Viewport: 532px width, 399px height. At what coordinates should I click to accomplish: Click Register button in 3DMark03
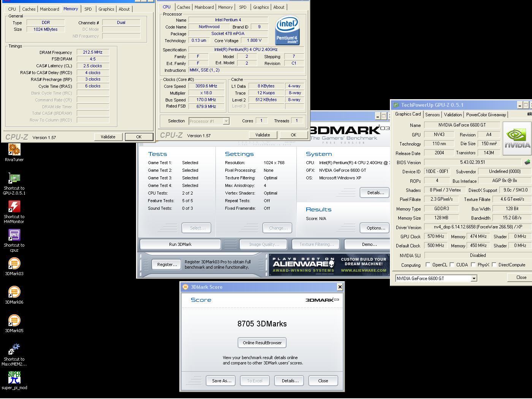pyautogui.click(x=167, y=264)
